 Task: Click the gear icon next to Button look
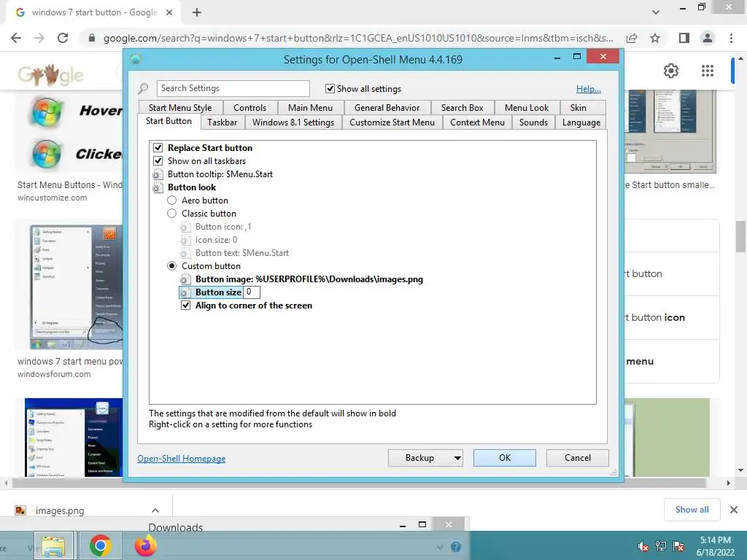[158, 187]
